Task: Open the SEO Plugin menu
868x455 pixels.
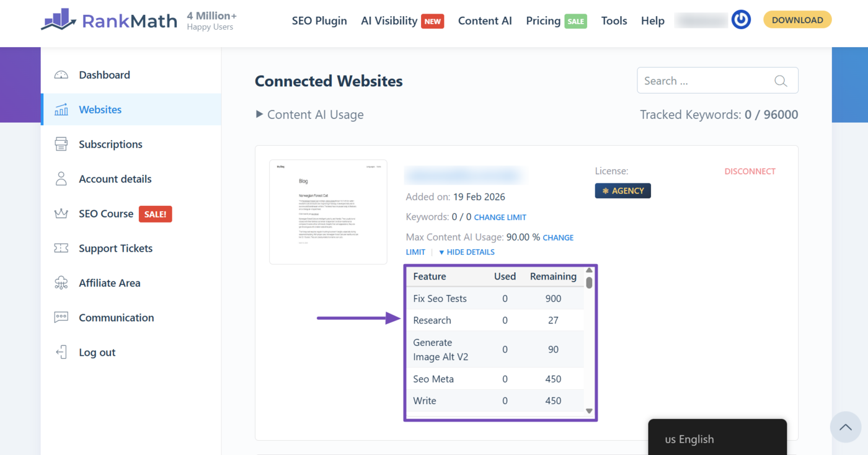Action: (319, 20)
